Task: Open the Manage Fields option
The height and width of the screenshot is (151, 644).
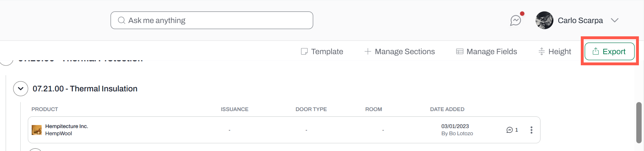Action: (x=487, y=51)
